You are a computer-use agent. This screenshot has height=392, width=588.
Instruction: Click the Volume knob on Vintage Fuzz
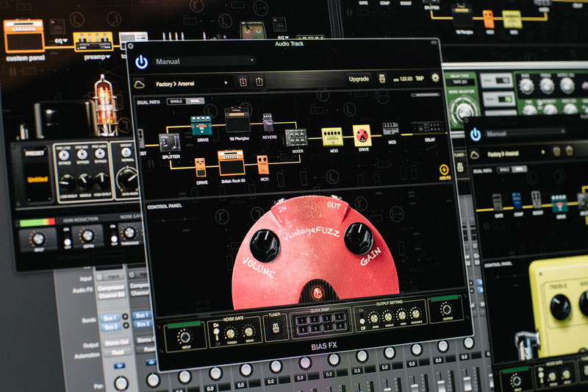point(264,245)
